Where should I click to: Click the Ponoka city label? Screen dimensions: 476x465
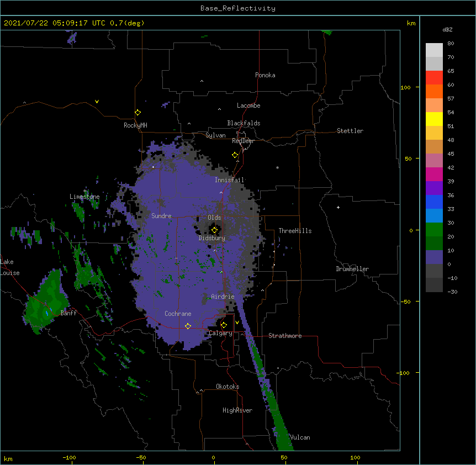coord(265,75)
